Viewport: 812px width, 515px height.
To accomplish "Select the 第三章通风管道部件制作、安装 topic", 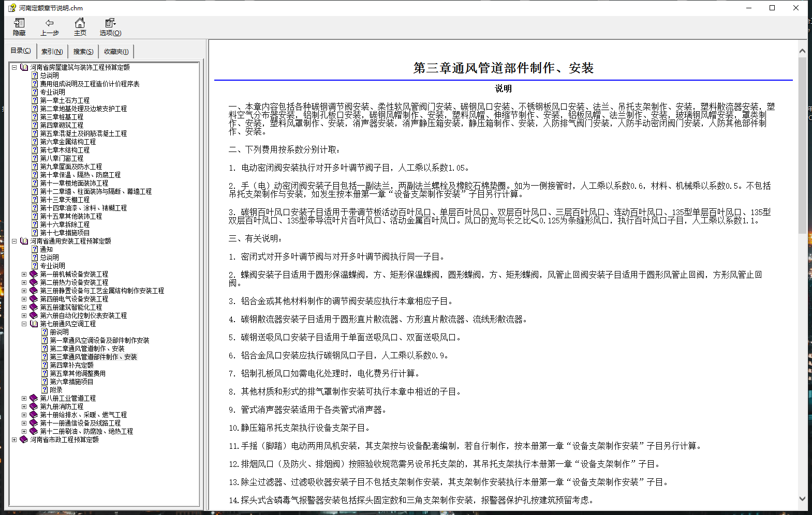I will pyautogui.click(x=93, y=357).
